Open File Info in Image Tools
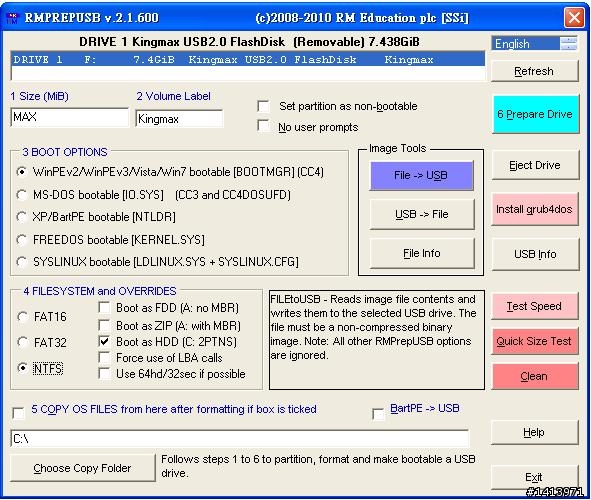 pyautogui.click(x=422, y=254)
